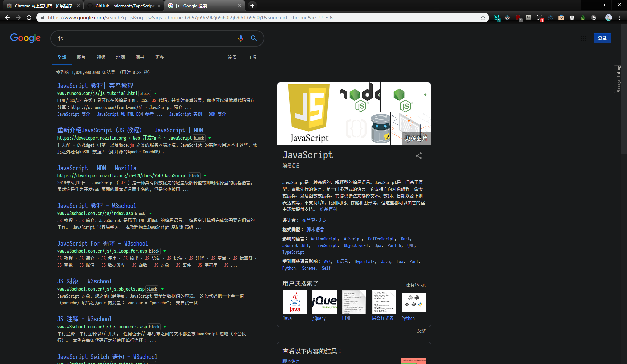Expand the arrow beside js_comments.asp URL

click(x=165, y=327)
